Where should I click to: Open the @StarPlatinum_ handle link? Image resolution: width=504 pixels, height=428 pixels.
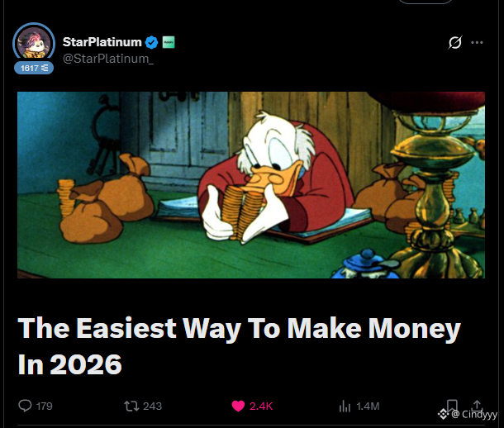click(x=108, y=59)
